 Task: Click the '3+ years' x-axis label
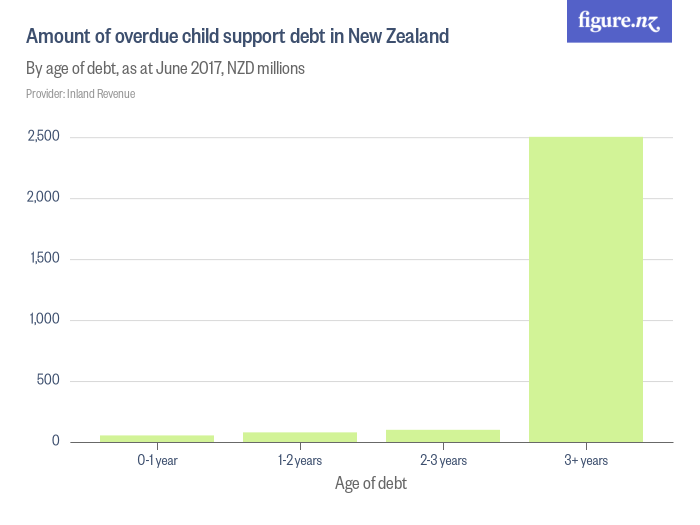[586, 461]
